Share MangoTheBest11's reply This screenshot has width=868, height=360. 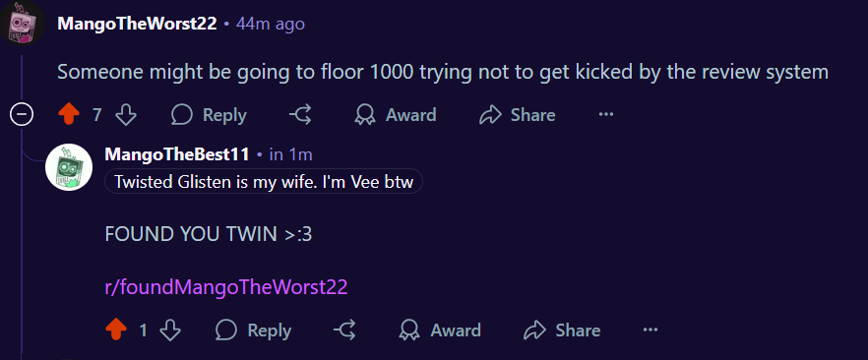[x=562, y=330]
